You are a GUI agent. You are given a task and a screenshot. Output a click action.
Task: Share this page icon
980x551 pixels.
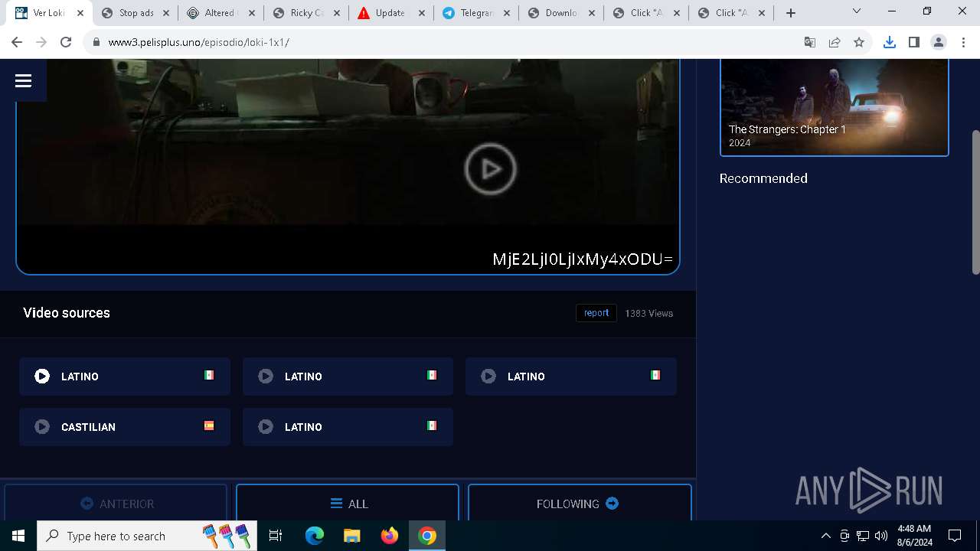pos(835,43)
